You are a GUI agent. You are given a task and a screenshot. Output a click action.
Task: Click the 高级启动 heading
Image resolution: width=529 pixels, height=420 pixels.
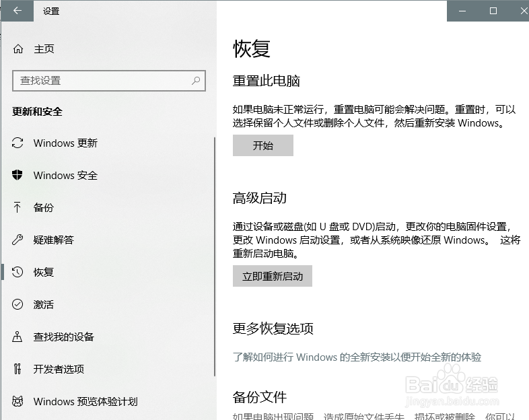point(259,198)
